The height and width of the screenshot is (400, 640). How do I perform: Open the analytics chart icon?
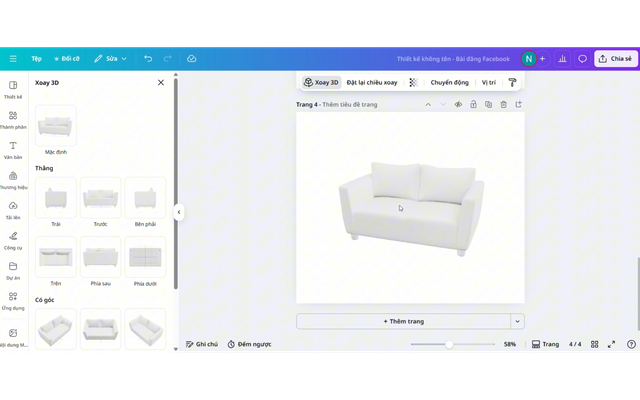pos(562,59)
